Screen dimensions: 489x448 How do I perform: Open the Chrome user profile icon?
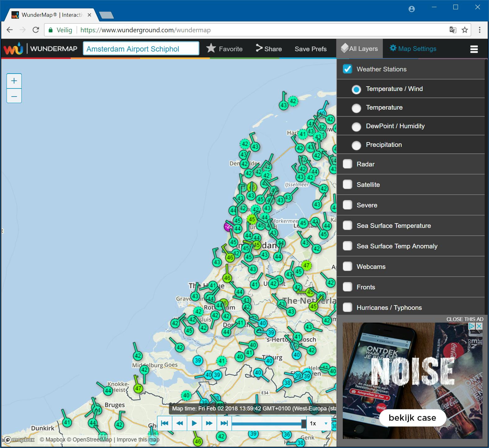click(412, 9)
